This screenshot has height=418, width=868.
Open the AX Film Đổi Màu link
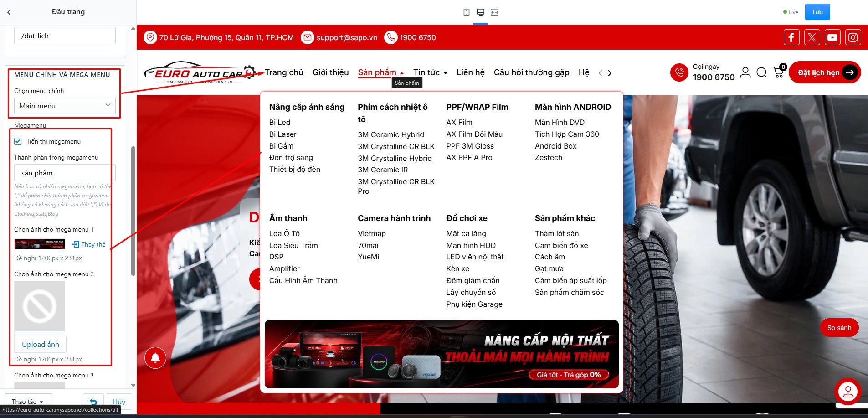click(x=474, y=134)
